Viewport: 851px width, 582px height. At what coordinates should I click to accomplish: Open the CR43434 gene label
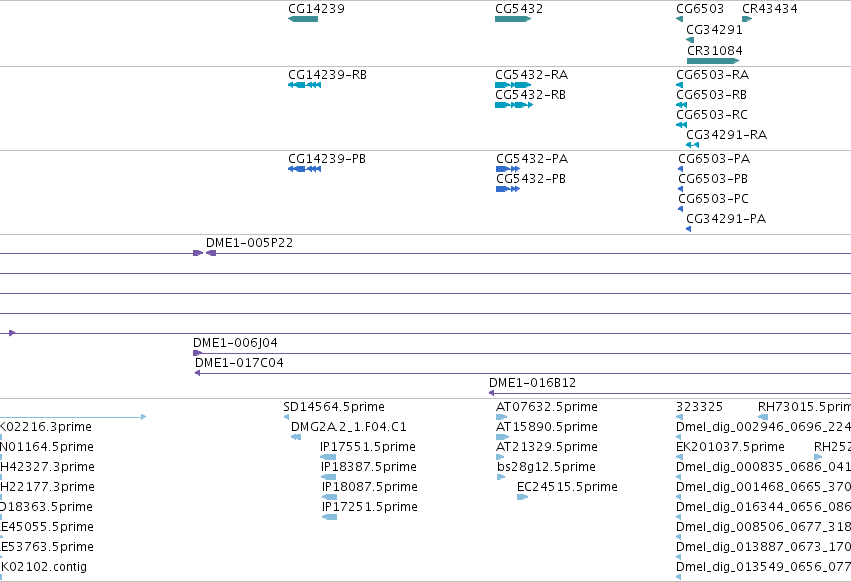770,9
